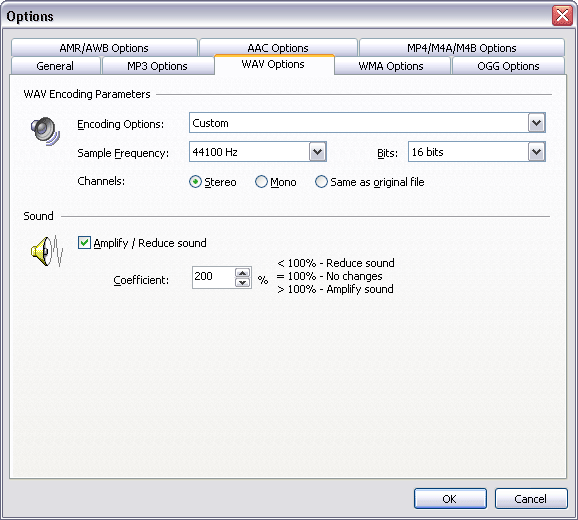Image resolution: width=578 pixels, height=520 pixels.
Task: Switch to the AMR/AWB Options tab
Action: (x=104, y=48)
